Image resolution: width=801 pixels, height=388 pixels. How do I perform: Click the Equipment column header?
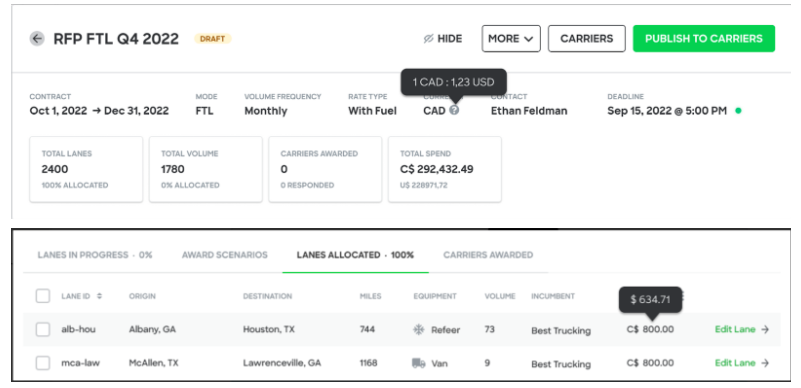coord(435,296)
